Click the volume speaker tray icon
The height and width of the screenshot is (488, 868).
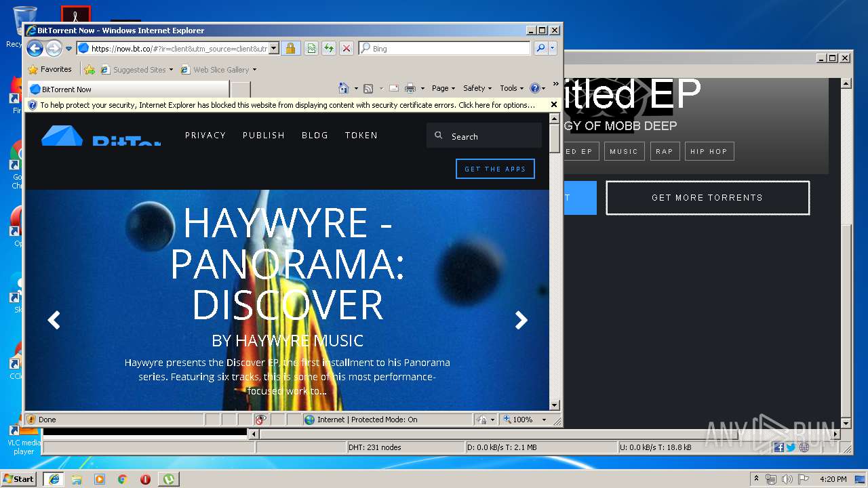click(x=787, y=479)
